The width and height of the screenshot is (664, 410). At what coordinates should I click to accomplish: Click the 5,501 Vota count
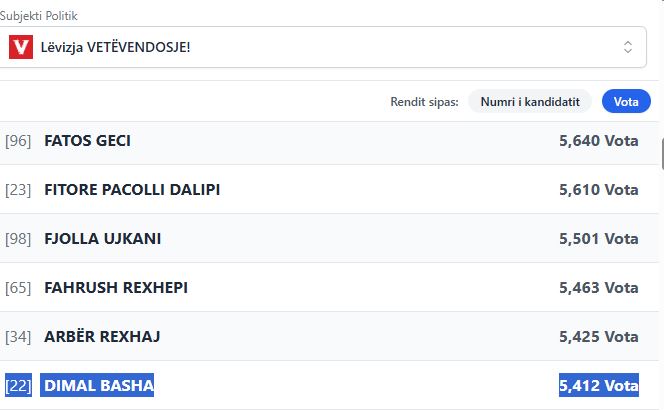598,239
